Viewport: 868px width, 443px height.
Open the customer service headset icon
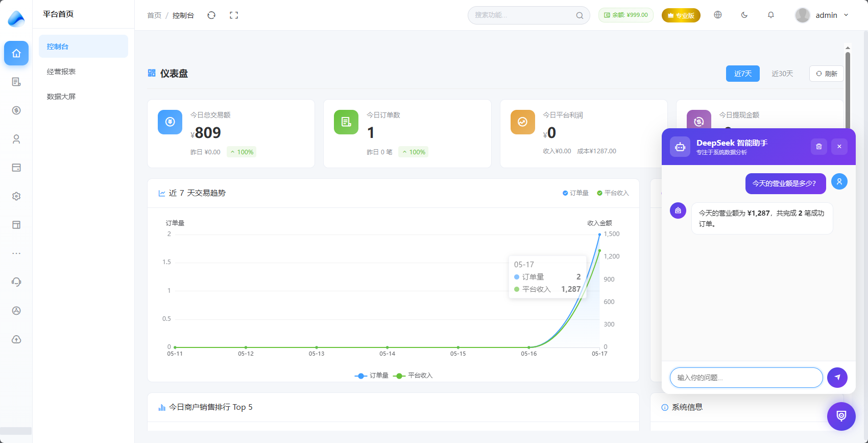click(x=16, y=282)
